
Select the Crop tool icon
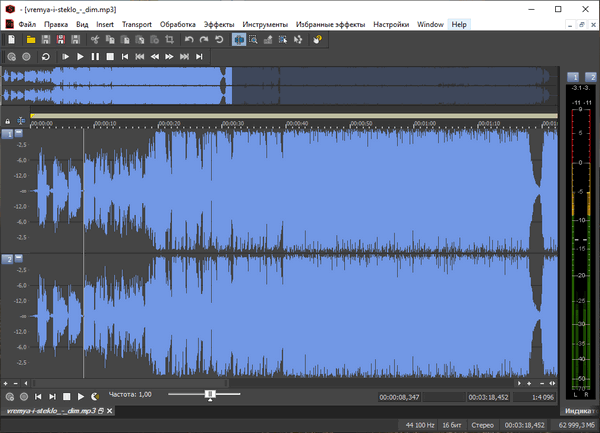coord(170,40)
